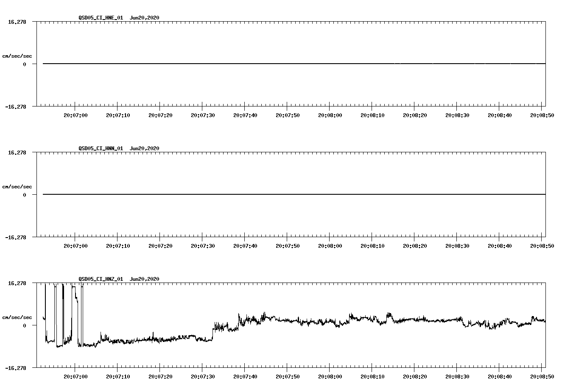Click the 20:08:20 time label under HNZ plot
576x392 pixels.
[x=415, y=377]
